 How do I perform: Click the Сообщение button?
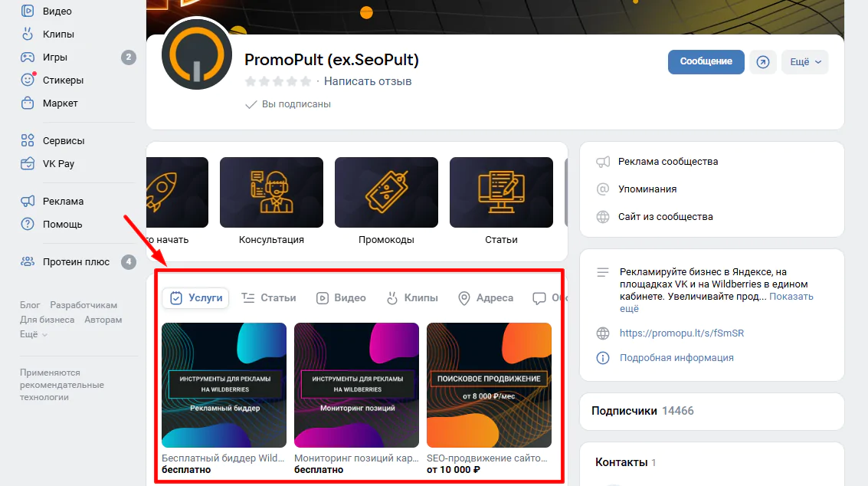pyautogui.click(x=706, y=62)
